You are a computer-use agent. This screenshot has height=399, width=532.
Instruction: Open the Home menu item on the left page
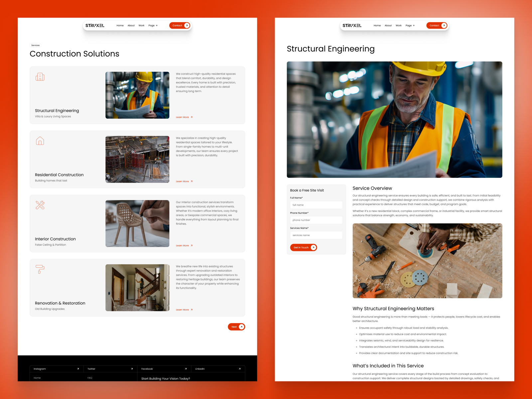click(x=120, y=26)
